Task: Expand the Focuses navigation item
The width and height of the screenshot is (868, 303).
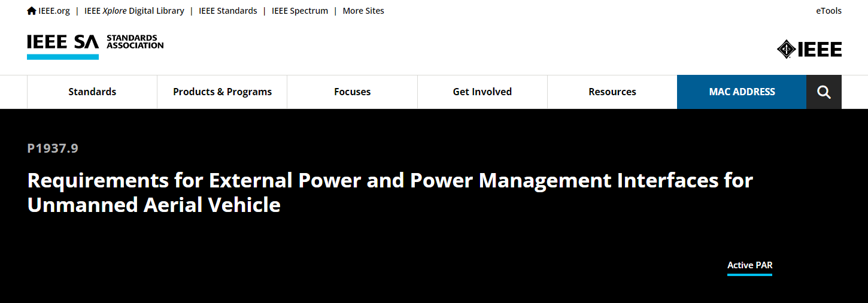Action: (x=352, y=92)
